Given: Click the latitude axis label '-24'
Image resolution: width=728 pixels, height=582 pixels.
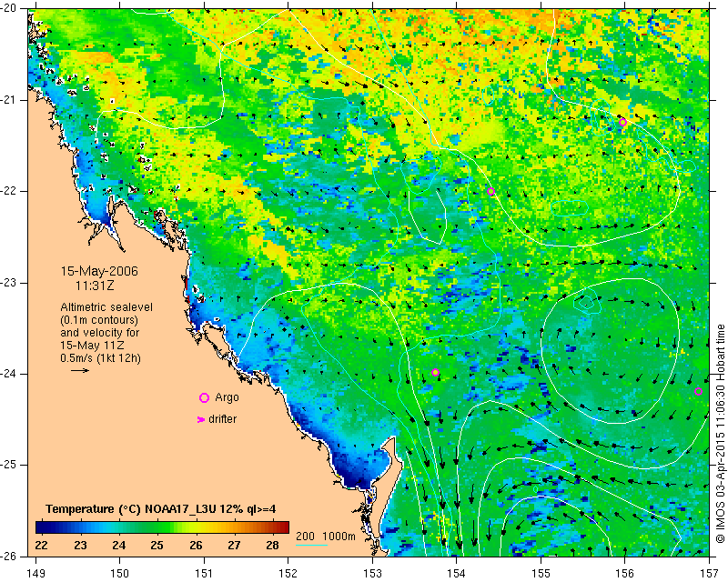Looking at the screenshot, I should click(9, 374).
